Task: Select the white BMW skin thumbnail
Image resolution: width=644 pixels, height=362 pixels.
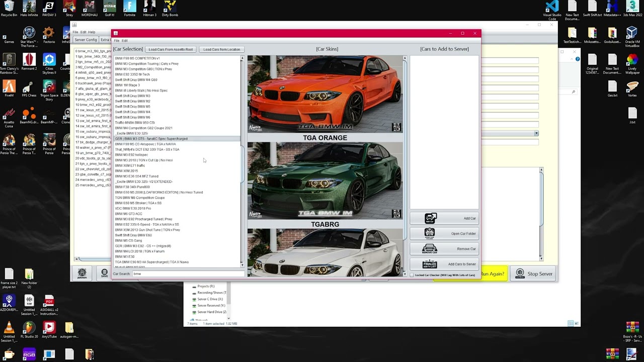Action: 325,252
